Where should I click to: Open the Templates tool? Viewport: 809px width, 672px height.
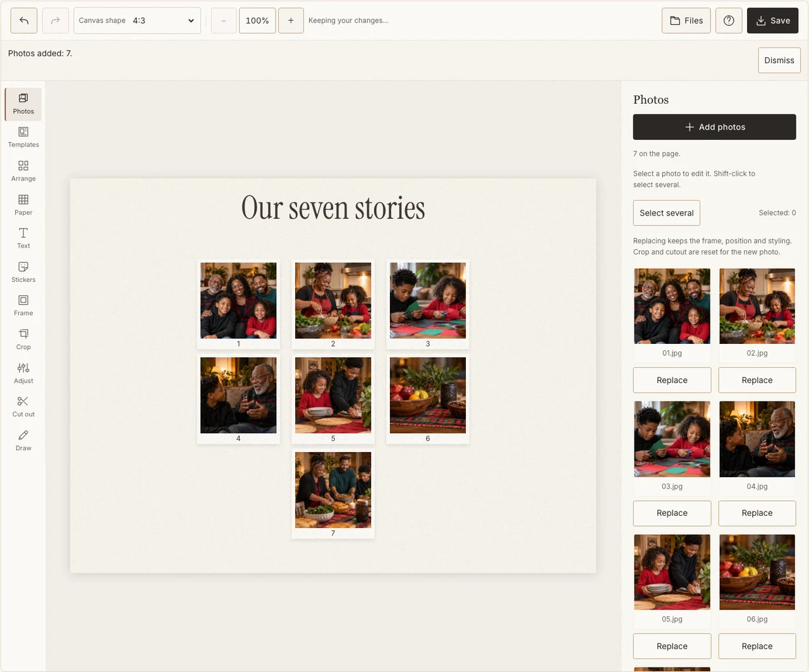point(23,138)
